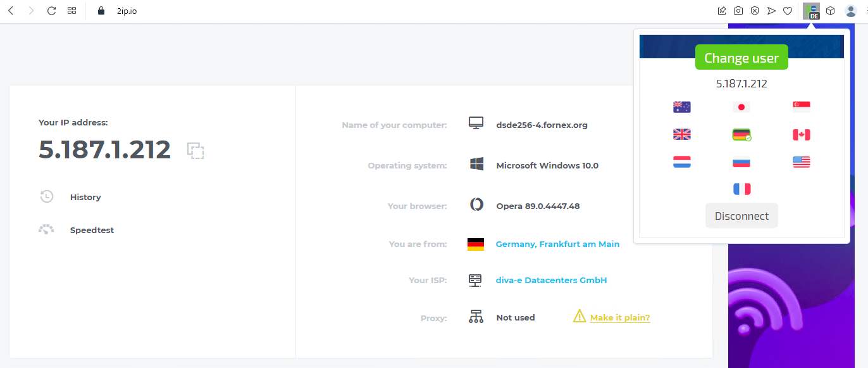Open the Germany, Frankfurt am Main link
This screenshot has height=368, width=868.
coord(557,244)
